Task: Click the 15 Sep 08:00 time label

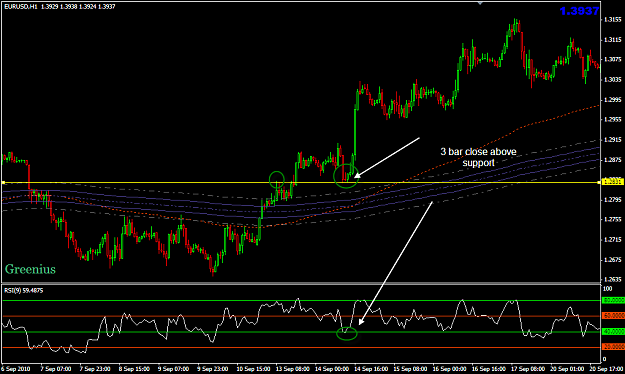Action: (411, 369)
